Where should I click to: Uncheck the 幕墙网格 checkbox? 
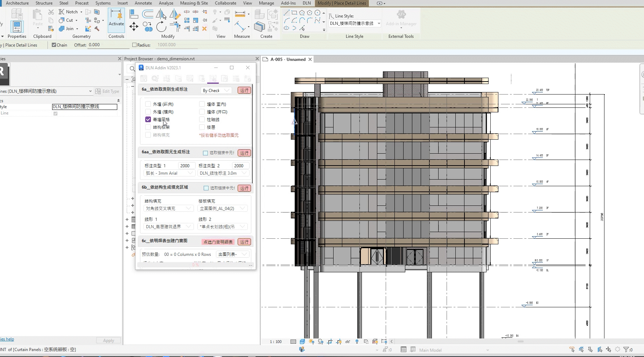[148, 119]
